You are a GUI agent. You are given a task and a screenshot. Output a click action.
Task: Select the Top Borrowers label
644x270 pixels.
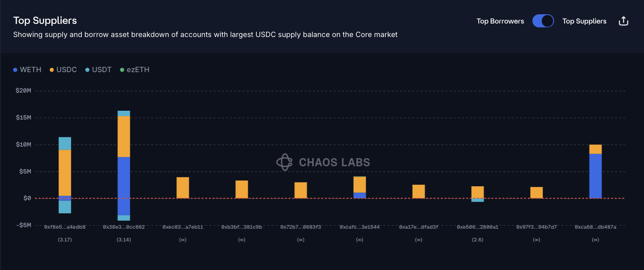(x=500, y=21)
